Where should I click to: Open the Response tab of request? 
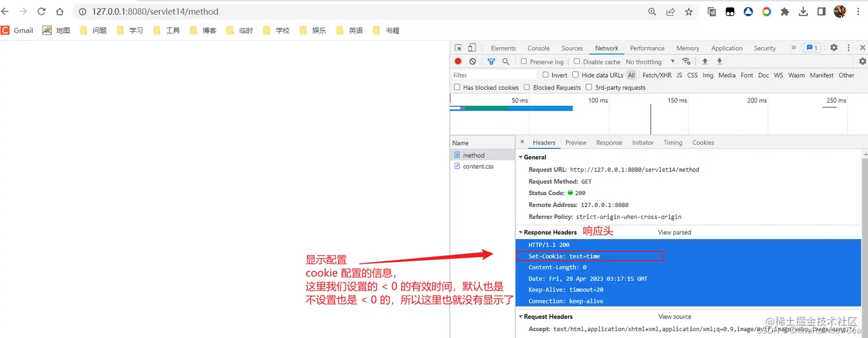609,143
